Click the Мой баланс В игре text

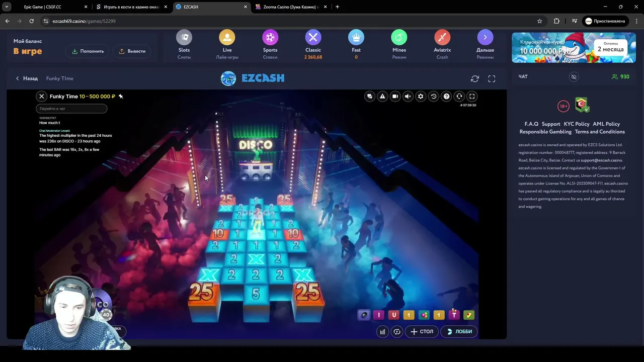click(x=28, y=47)
